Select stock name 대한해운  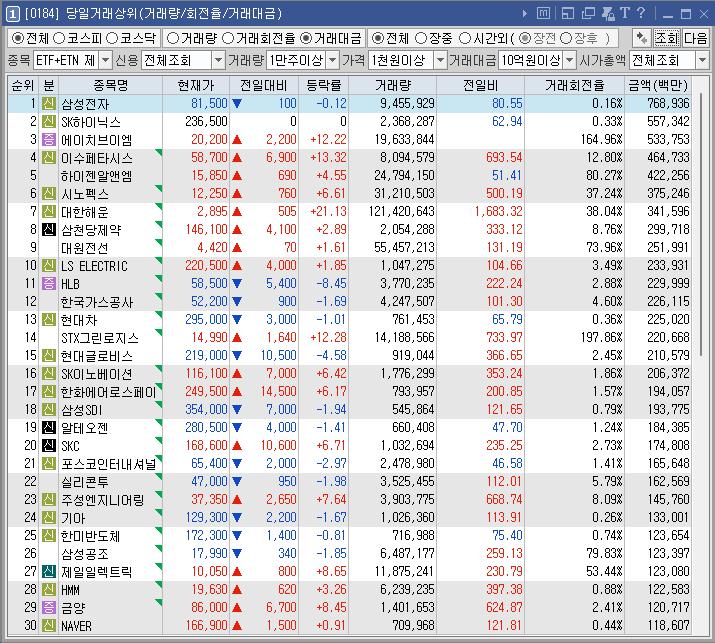pos(85,212)
